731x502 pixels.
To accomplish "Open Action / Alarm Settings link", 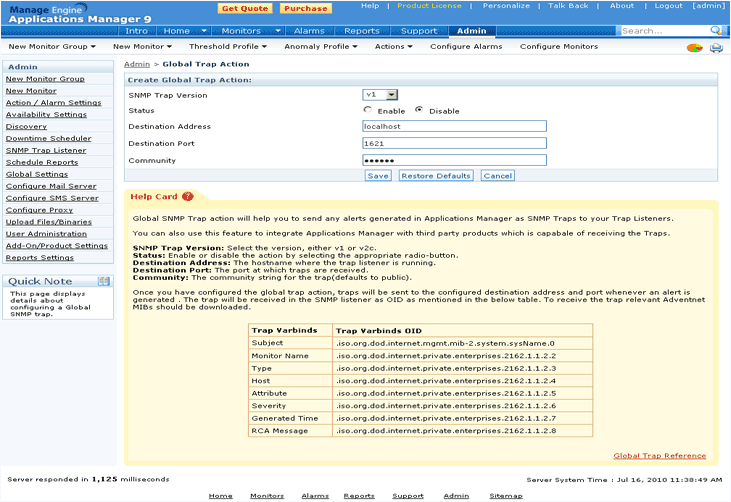I will [x=54, y=103].
